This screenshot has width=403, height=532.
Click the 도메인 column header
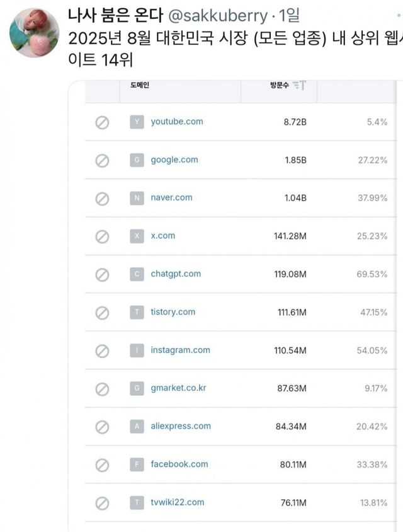pos(140,85)
